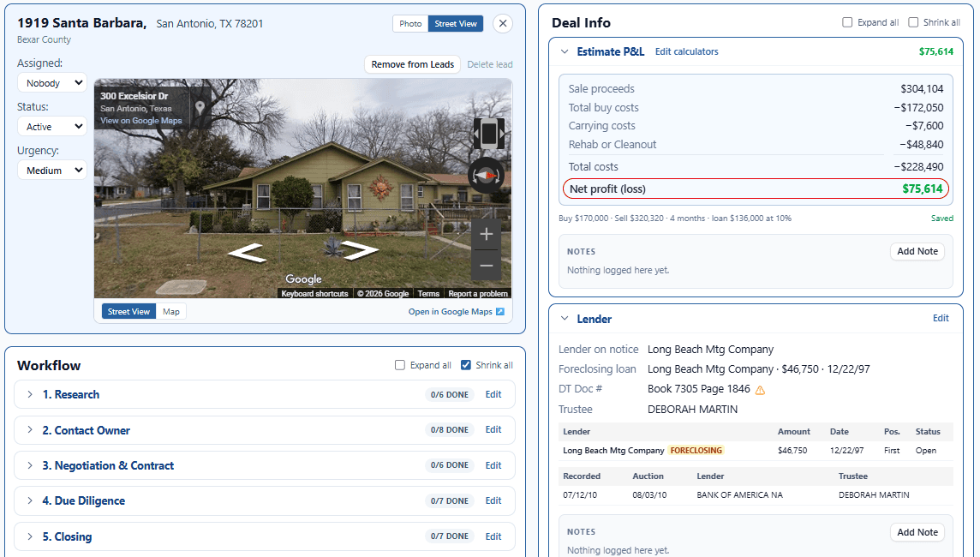The width and height of the screenshot is (980, 557).
Task: Add Note in Estimate P&L notes
Action: tap(917, 251)
